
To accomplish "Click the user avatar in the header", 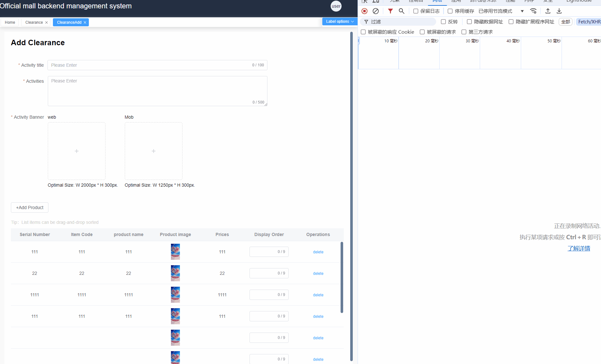I will tap(336, 6).
